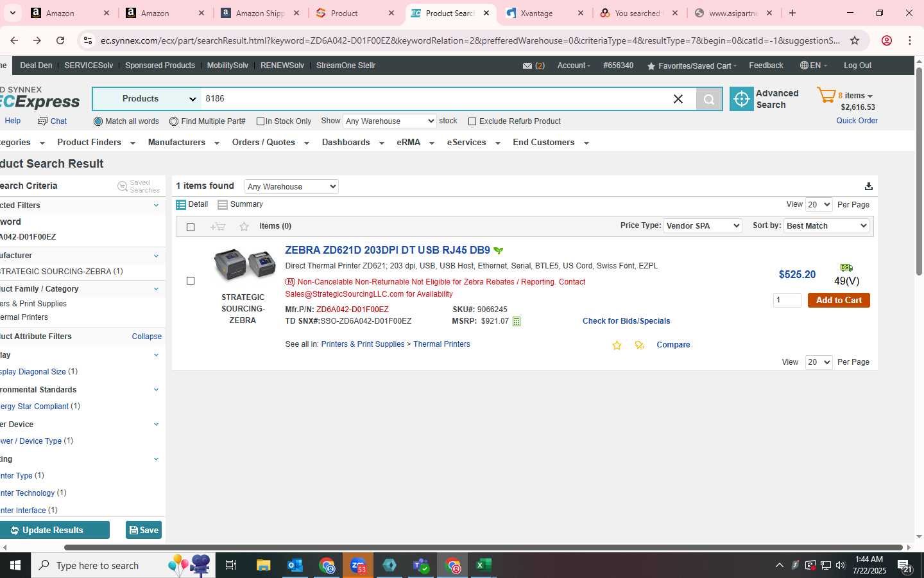Open Quick Order link
Screen dimensions: 924x578
coord(857,121)
